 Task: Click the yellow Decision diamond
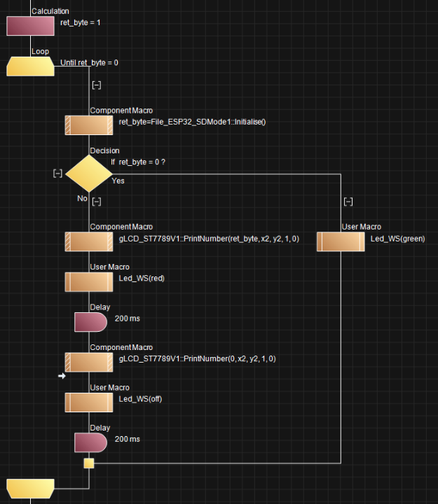pyautogui.click(x=88, y=173)
